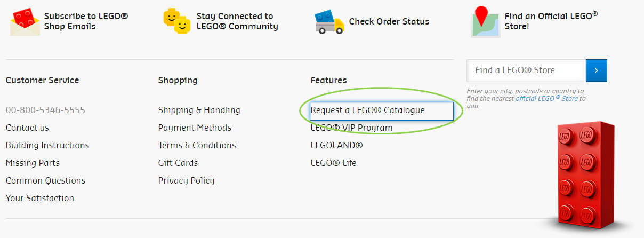
Task: Open Find an Official LEGO Store
Action: click(x=551, y=21)
